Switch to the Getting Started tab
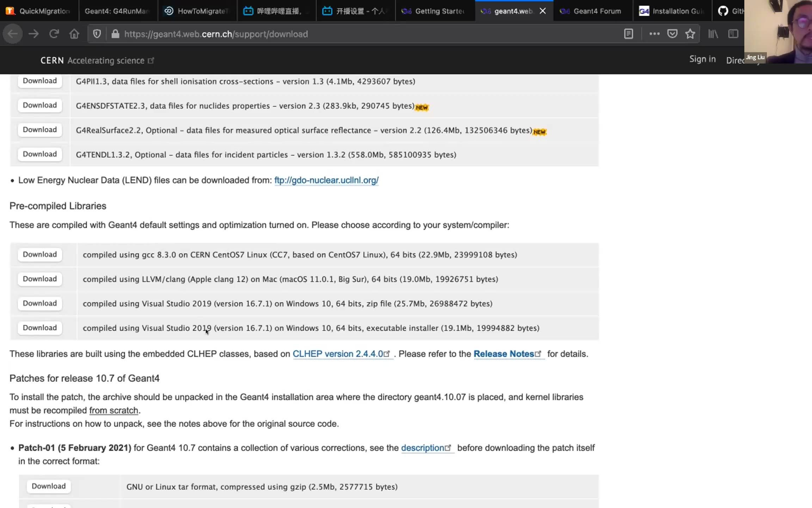Screen dimensions: 812x508 pos(439,11)
